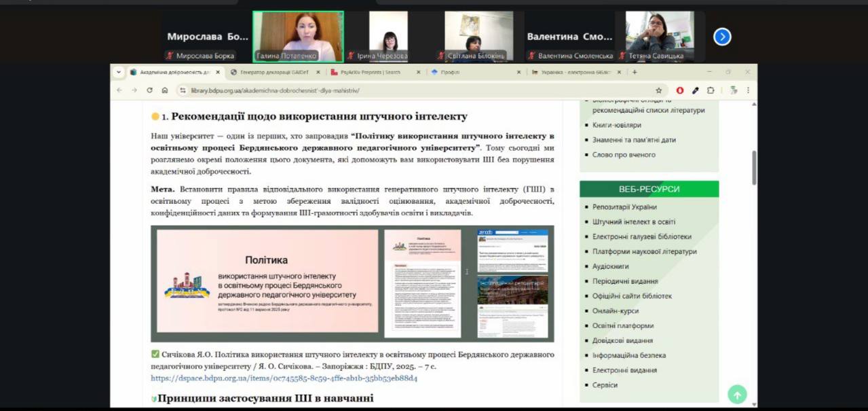Image resolution: width=868 pixels, height=411 pixels.
Task: Expand the tab search dropdown arrow
Action: (119, 72)
